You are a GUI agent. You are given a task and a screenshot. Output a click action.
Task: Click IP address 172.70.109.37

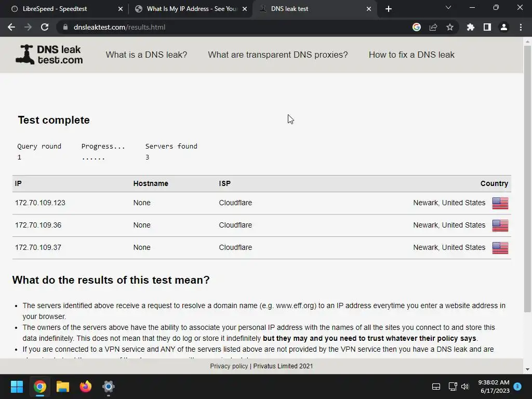(x=38, y=248)
